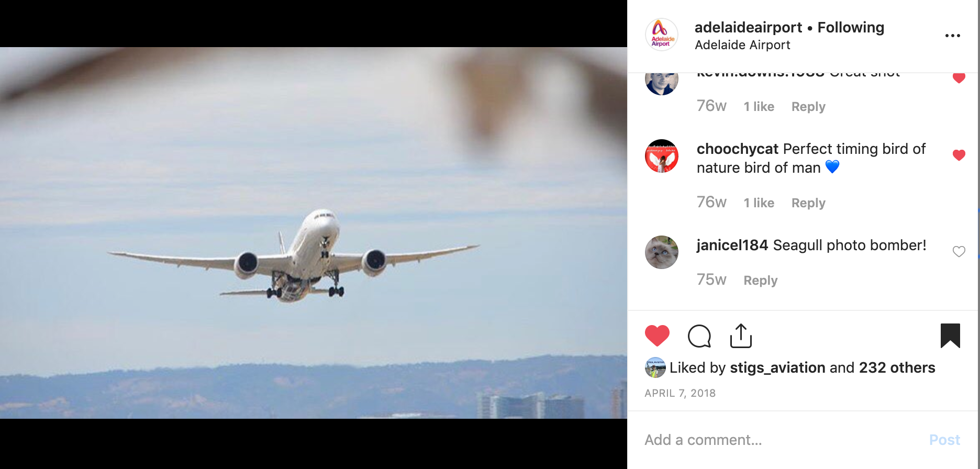The image size is (980, 469).
Task: Unlike kevin's Great shot comment heart
Action: (959, 78)
